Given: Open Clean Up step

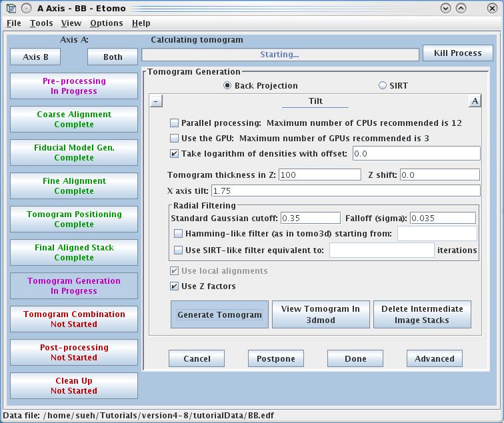Looking at the screenshot, I should pos(74,386).
